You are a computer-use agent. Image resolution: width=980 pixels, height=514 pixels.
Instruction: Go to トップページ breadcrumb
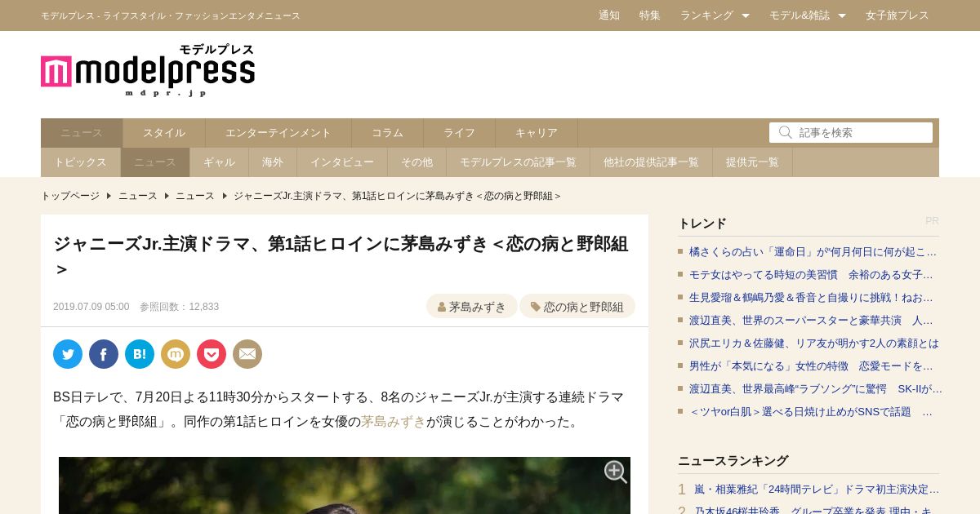(x=70, y=196)
